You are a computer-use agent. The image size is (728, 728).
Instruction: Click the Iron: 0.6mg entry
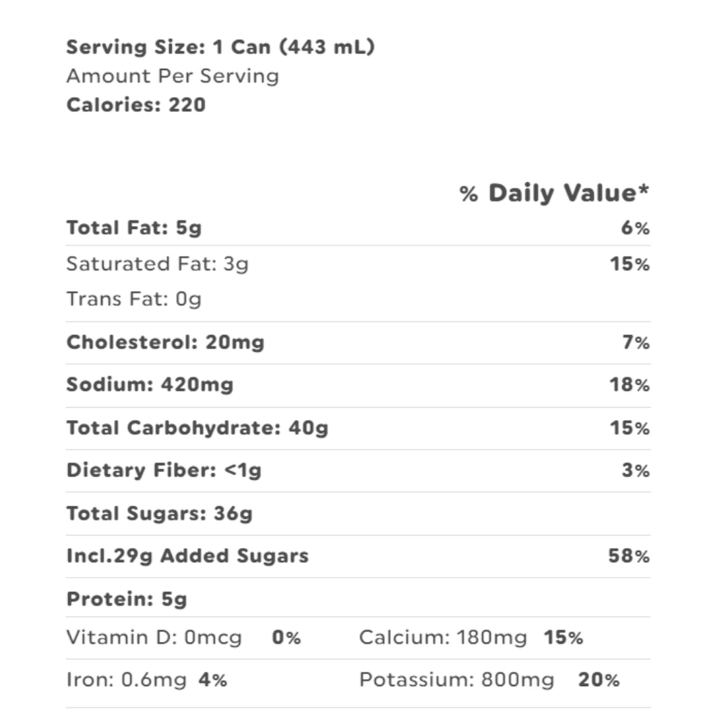click(x=126, y=680)
